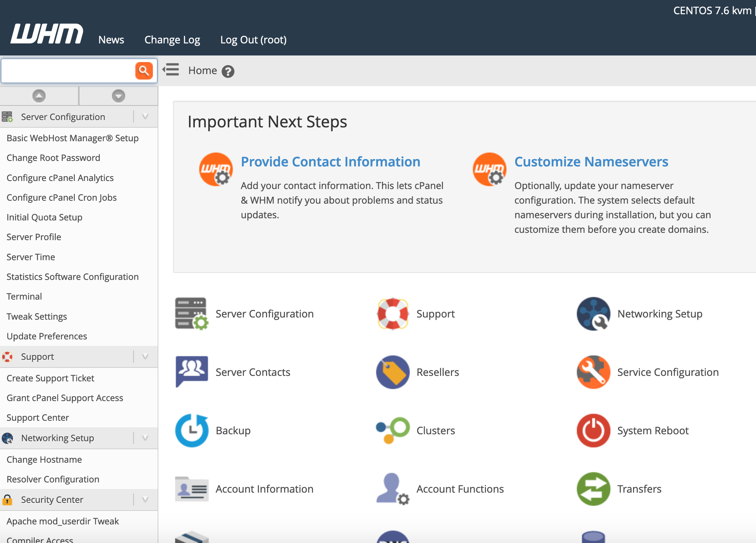The width and height of the screenshot is (756, 543).
Task: Open Create Support Ticket
Action: point(50,378)
